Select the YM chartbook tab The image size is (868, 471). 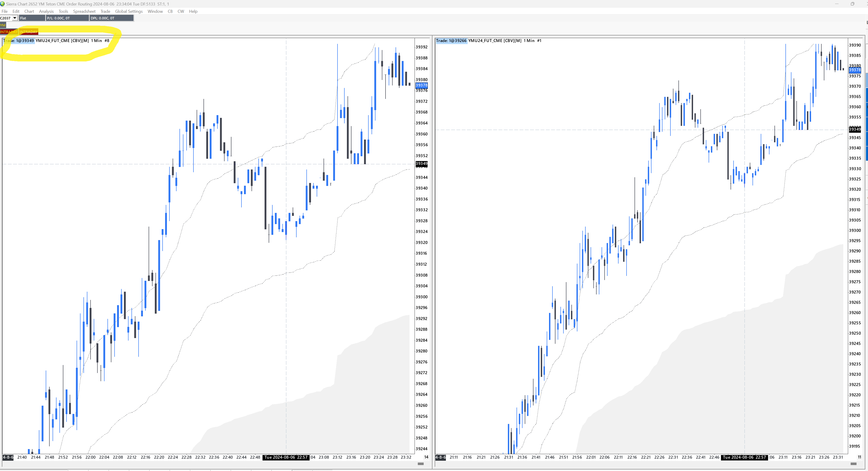[3, 25]
